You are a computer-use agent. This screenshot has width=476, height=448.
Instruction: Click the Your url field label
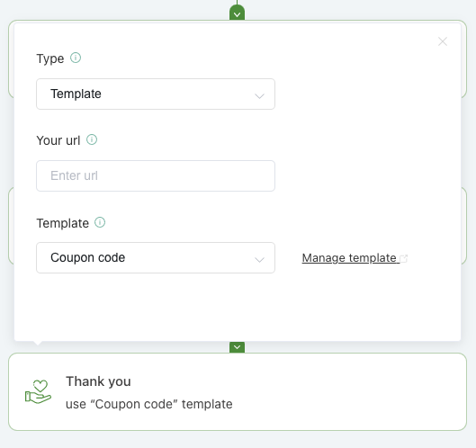click(58, 140)
